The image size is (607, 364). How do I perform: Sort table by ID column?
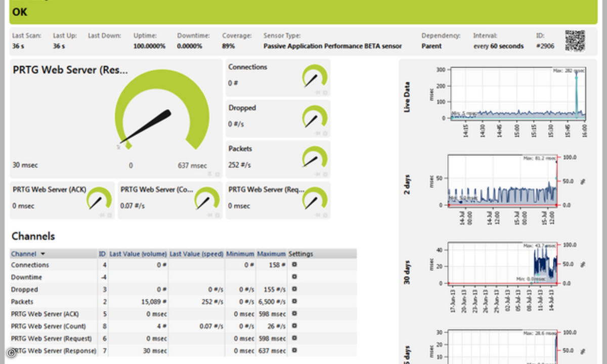pos(103,254)
